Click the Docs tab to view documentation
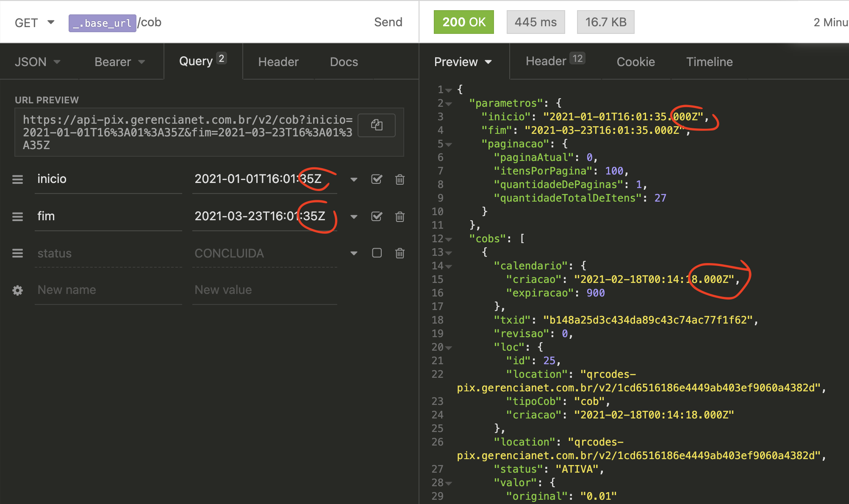849x504 pixels. (343, 61)
